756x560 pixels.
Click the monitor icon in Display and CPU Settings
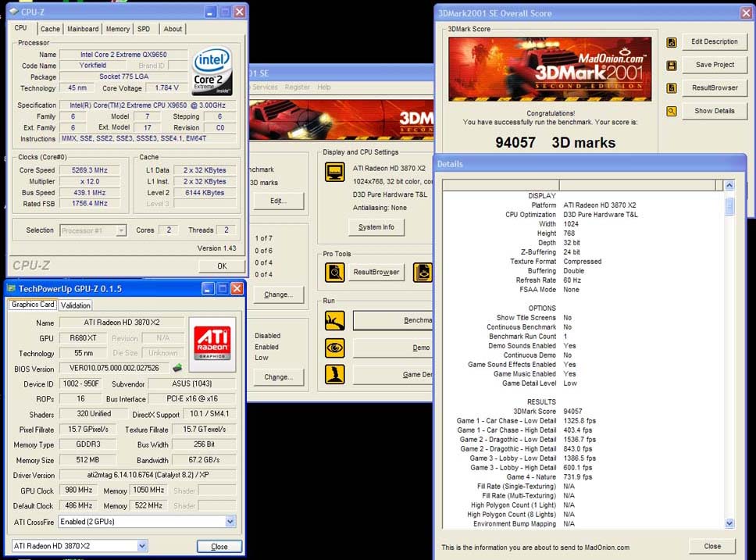(334, 172)
